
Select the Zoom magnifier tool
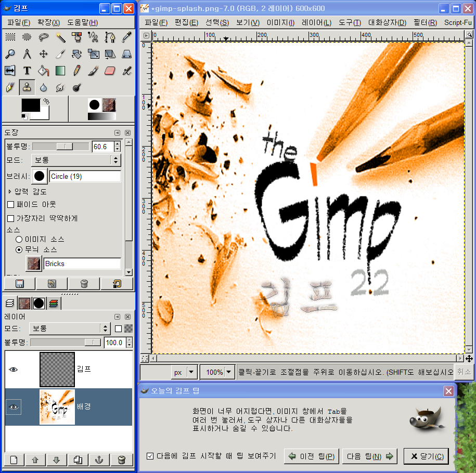tap(10, 54)
